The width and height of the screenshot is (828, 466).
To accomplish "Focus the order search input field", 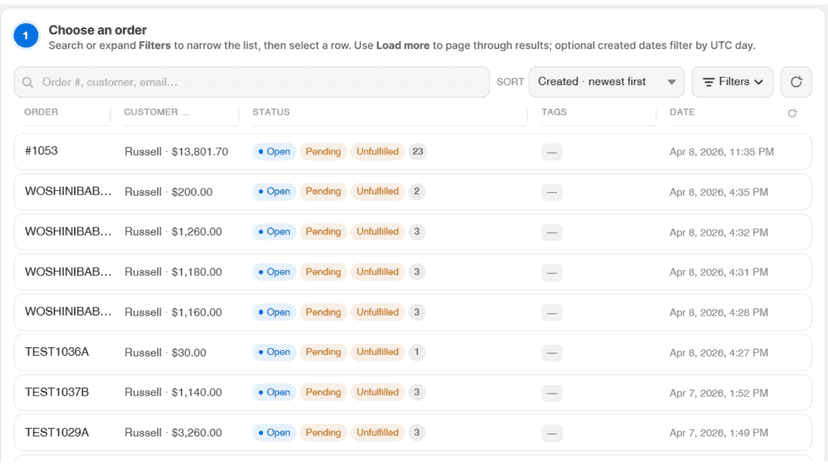I will click(252, 82).
